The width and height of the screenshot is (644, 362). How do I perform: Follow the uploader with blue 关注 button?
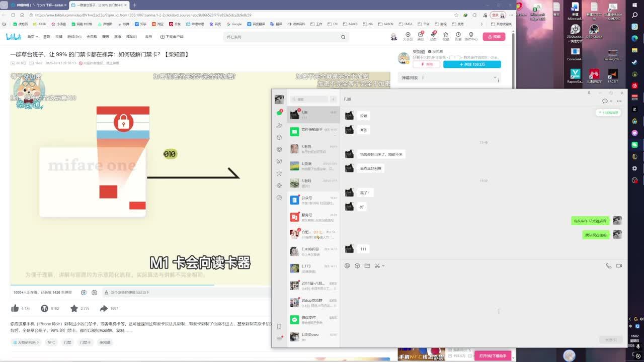472,64
